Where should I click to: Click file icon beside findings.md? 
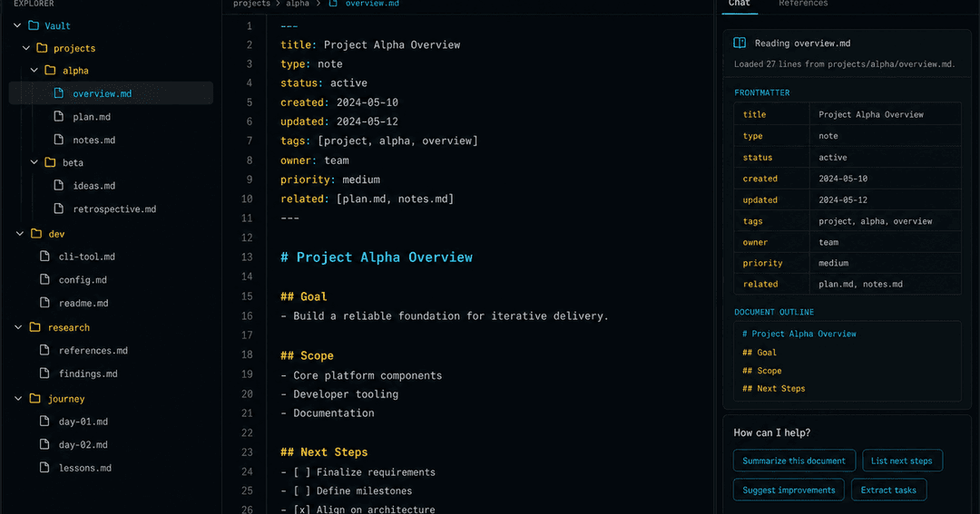coord(45,373)
